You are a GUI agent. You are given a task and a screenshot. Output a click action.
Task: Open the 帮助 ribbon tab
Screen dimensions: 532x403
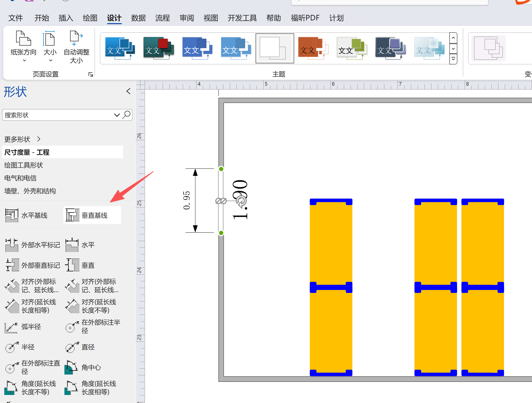point(274,18)
